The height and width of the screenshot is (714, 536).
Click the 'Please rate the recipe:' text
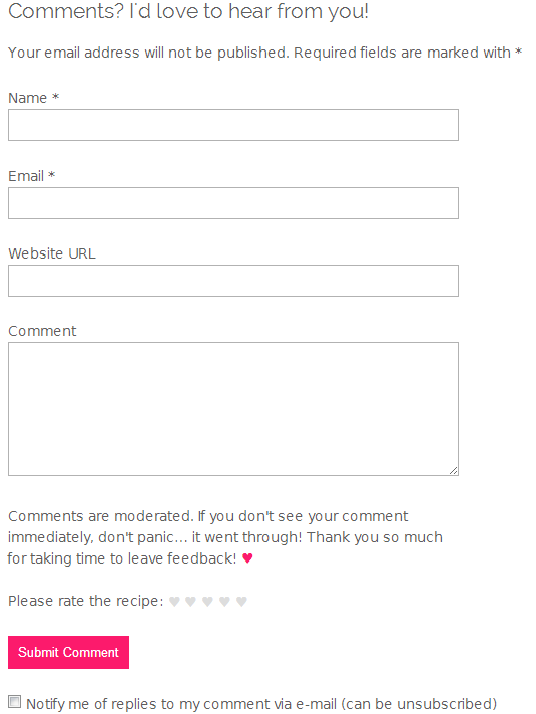(86, 601)
